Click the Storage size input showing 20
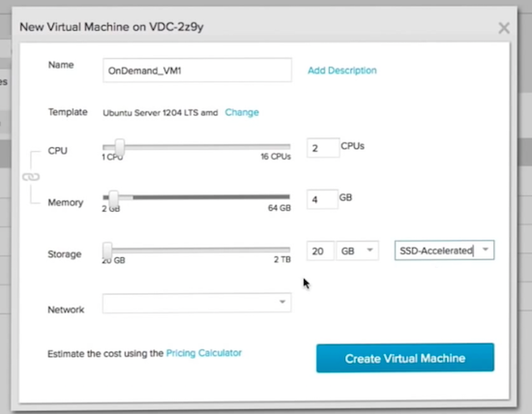Image resolution: width=532 pixels, height=414 pixels. 320,251
